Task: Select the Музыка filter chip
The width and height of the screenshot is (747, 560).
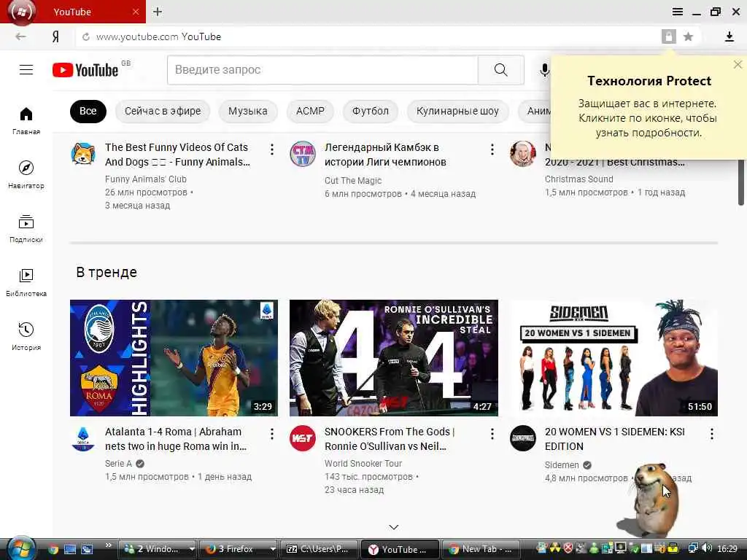Action: [x=248, y=111]
